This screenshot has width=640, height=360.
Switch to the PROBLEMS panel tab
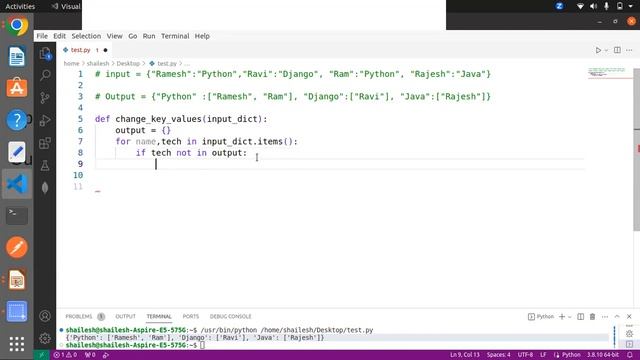tap(85, 316)
